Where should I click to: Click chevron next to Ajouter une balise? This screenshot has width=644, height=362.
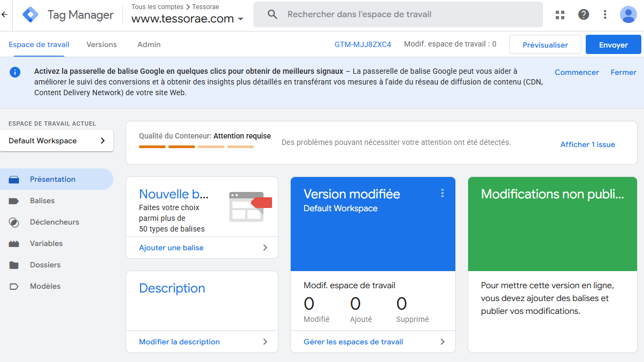pos(265,248)
